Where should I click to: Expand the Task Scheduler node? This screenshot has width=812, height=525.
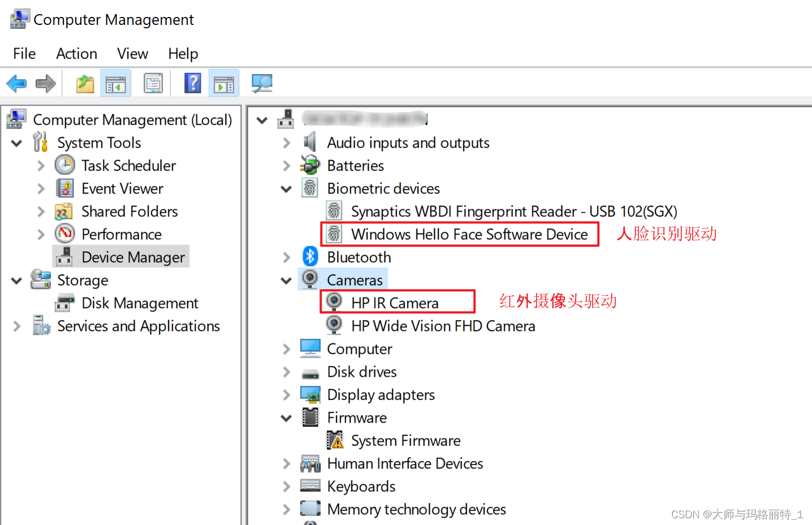(x=41, y=166)
